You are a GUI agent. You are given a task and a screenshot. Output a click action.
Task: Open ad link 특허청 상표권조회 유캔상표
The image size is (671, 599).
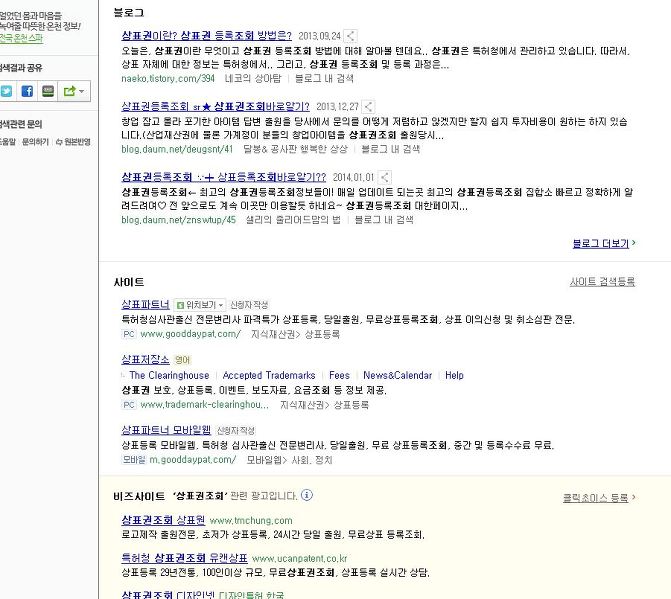coord(184,558)
